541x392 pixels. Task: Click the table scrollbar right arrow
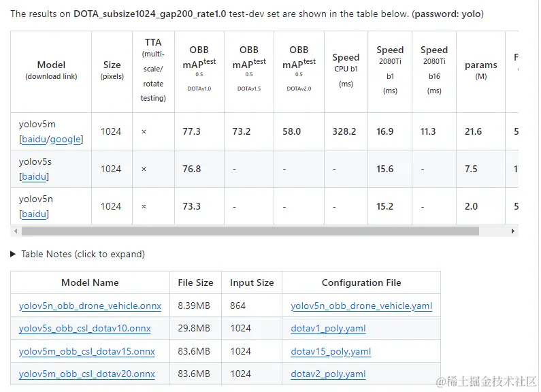point(513,231)
